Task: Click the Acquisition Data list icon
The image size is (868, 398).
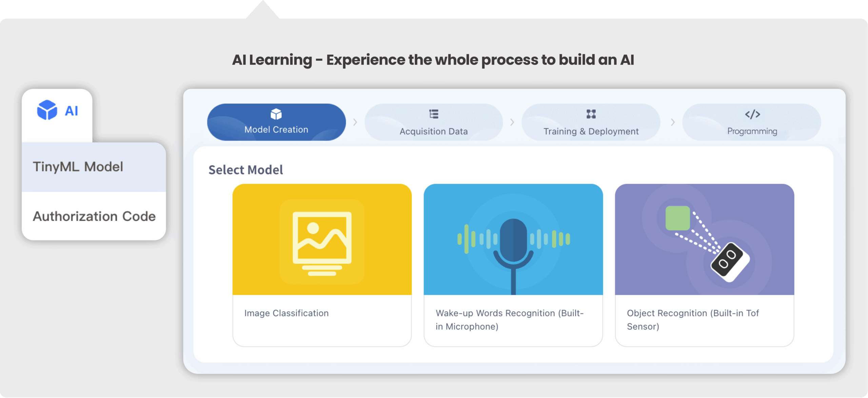Action: pyautogui.click(x=434, y=114)
